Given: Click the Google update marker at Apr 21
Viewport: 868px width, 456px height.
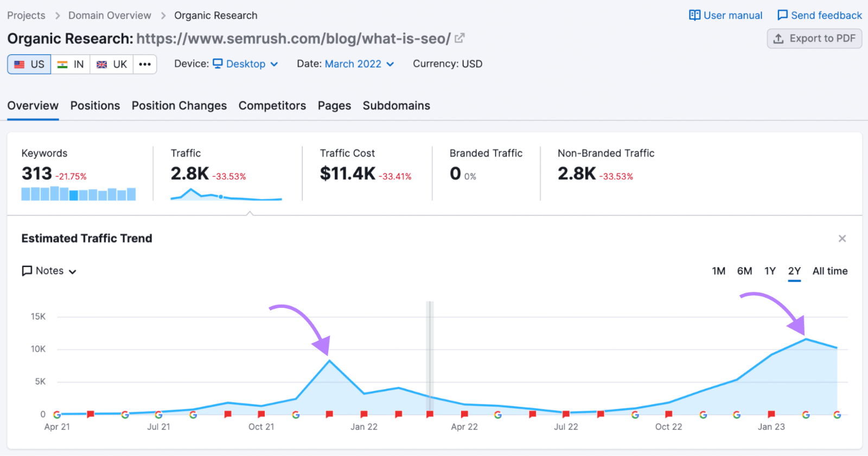Looking at the screenshot, I should (x=57, y=415).
